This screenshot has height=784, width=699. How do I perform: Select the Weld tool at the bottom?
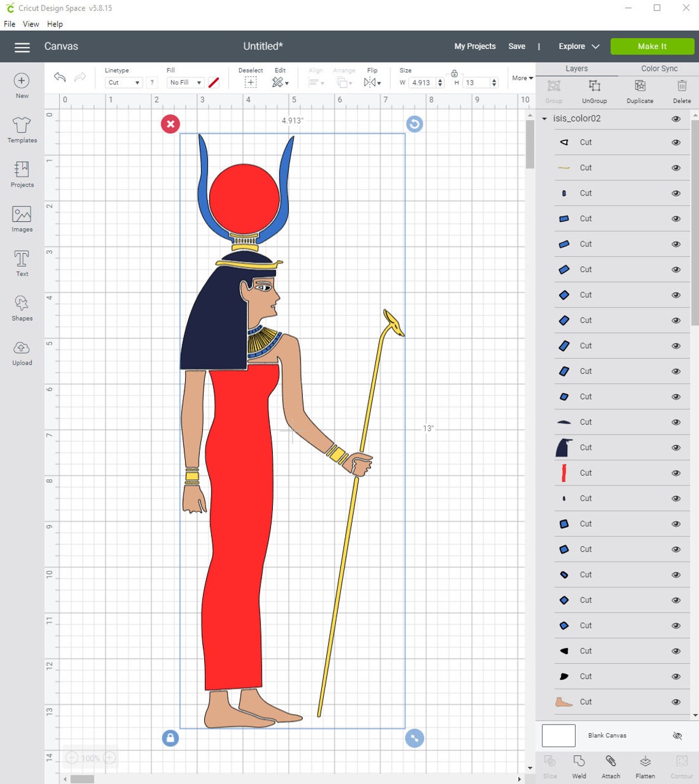point(579,765)
